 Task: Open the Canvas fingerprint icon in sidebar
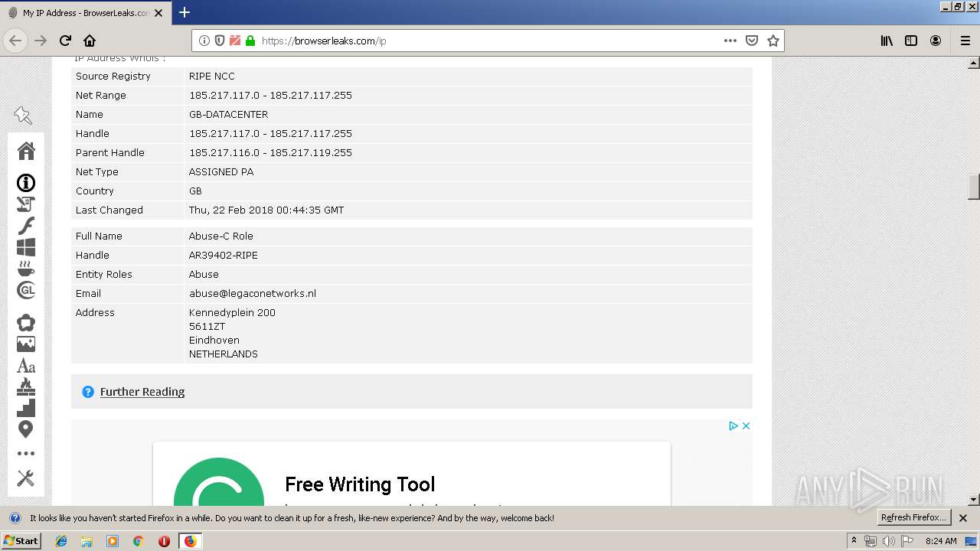pyautogui.click(x=26, y=323)
